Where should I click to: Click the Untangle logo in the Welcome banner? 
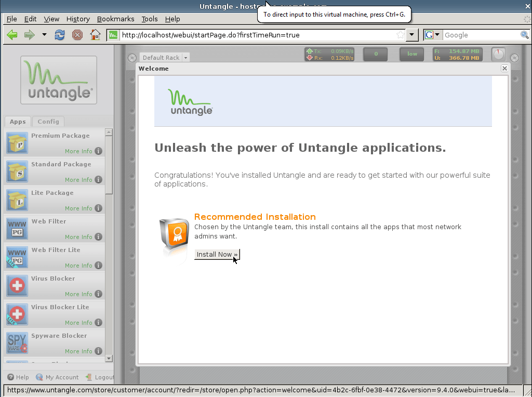pos(190,102)
